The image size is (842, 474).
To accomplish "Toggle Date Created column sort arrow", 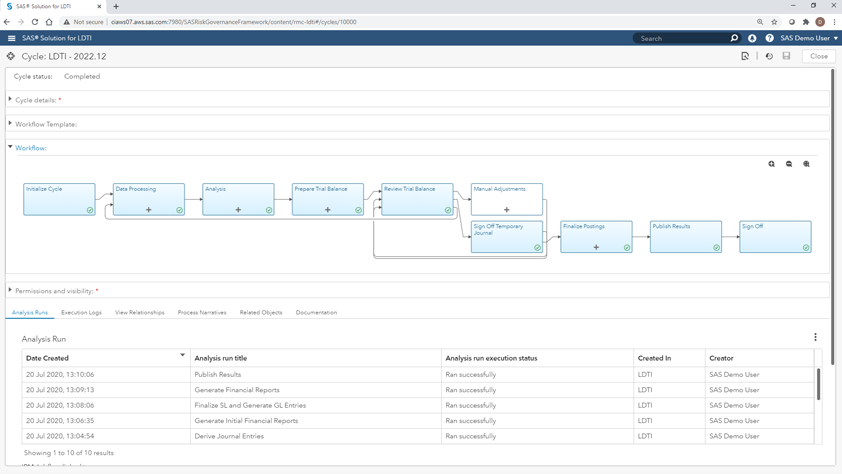I will (183, 355).
